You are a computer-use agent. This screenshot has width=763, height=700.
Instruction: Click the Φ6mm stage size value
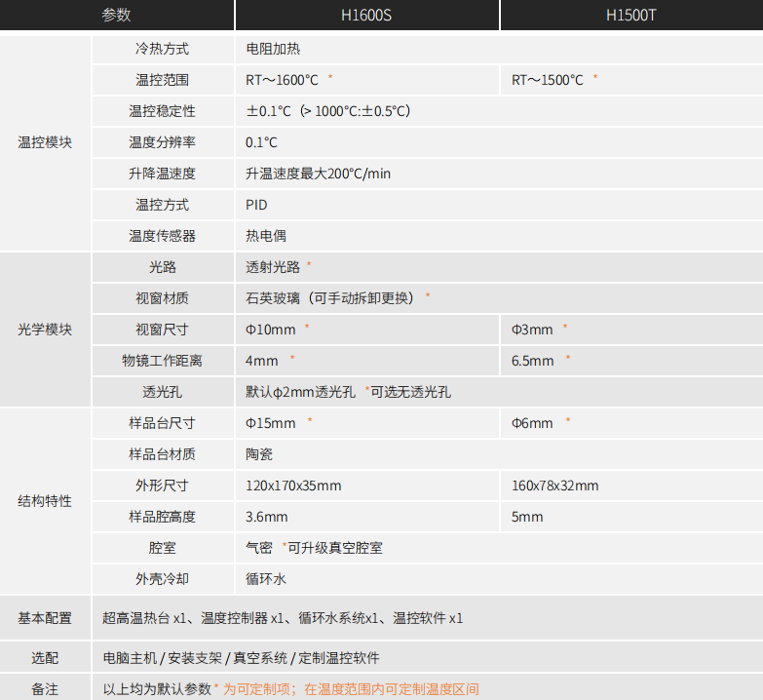532,423
